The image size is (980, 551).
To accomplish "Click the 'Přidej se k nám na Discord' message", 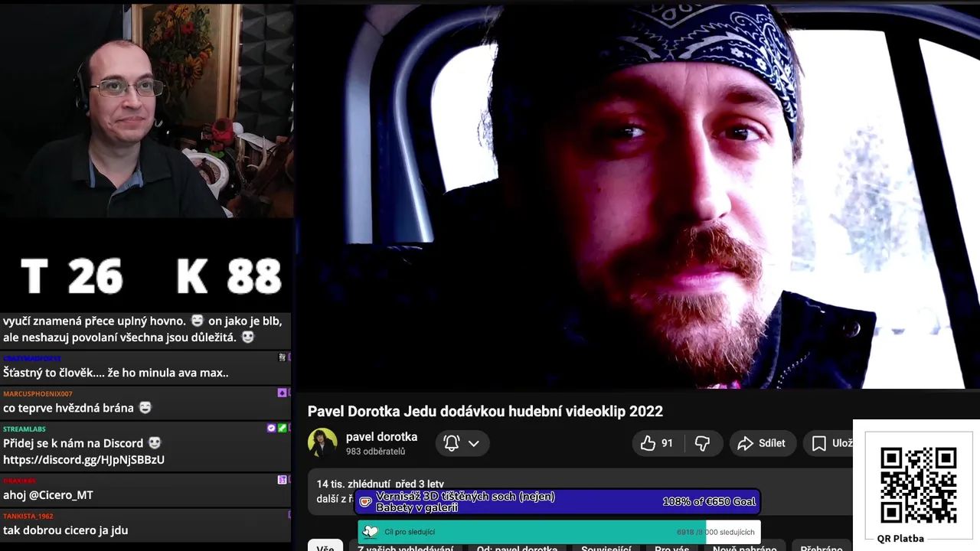I will [82, 443].
